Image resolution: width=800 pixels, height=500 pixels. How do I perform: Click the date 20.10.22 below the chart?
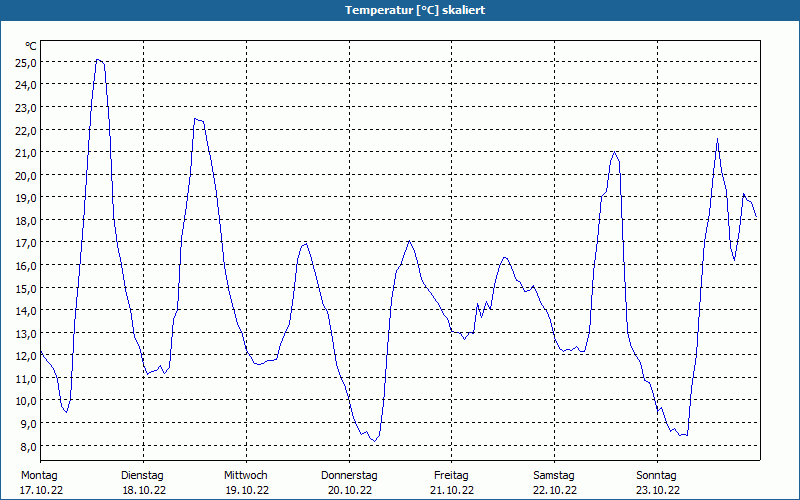pyautogui.click(x=350, y=490)
